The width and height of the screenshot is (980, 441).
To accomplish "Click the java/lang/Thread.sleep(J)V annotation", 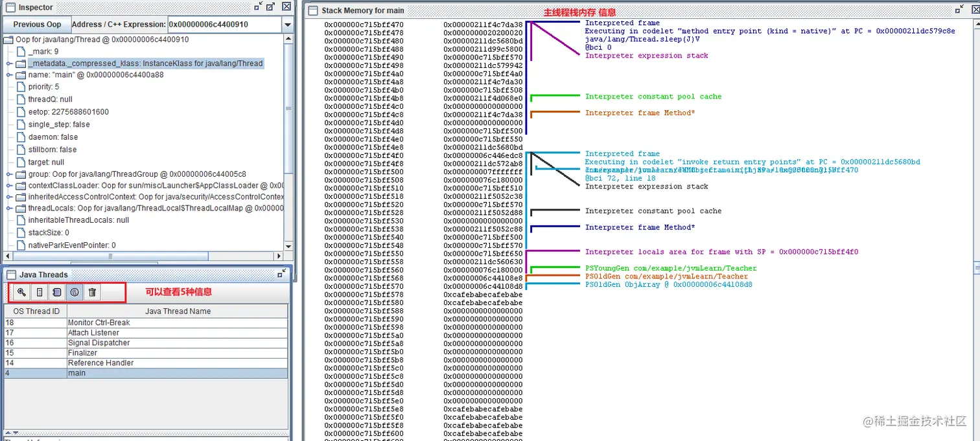I will point(642,39).
